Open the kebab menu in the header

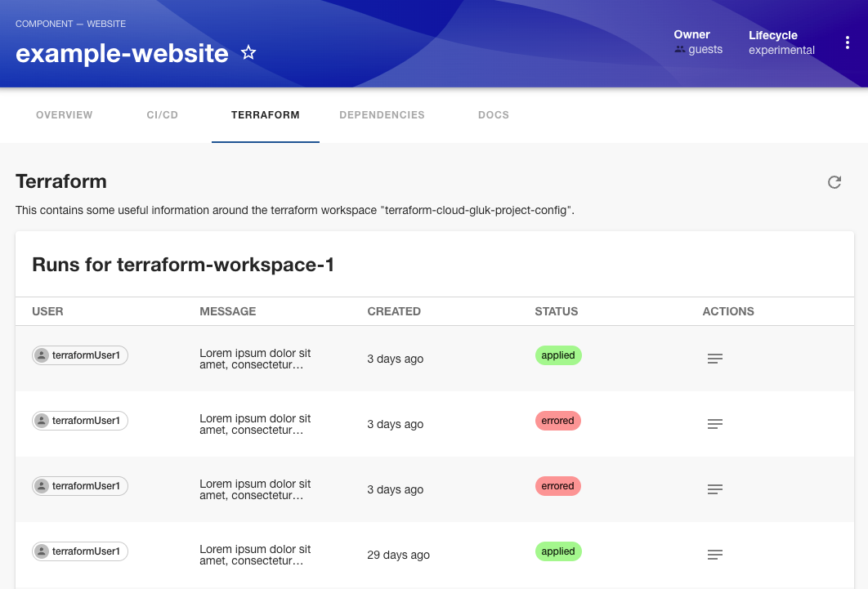pos(848,42)
